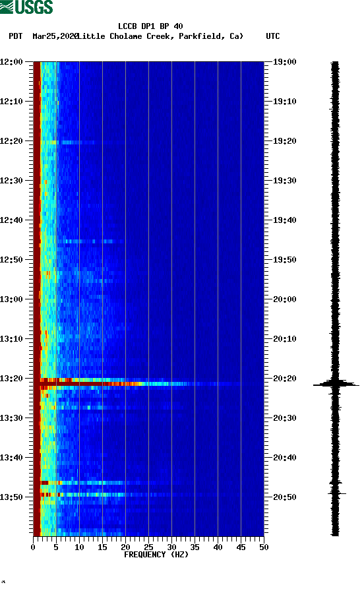Image resolution: width=364 pixels, height=589 pixels.
Task: Click the "19:50" UTC time label
Action: click(x=284, y=260)
